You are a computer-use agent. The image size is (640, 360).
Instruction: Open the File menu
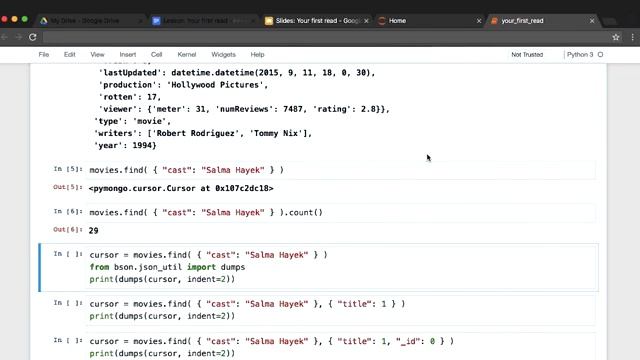click(x=44, y=54)
